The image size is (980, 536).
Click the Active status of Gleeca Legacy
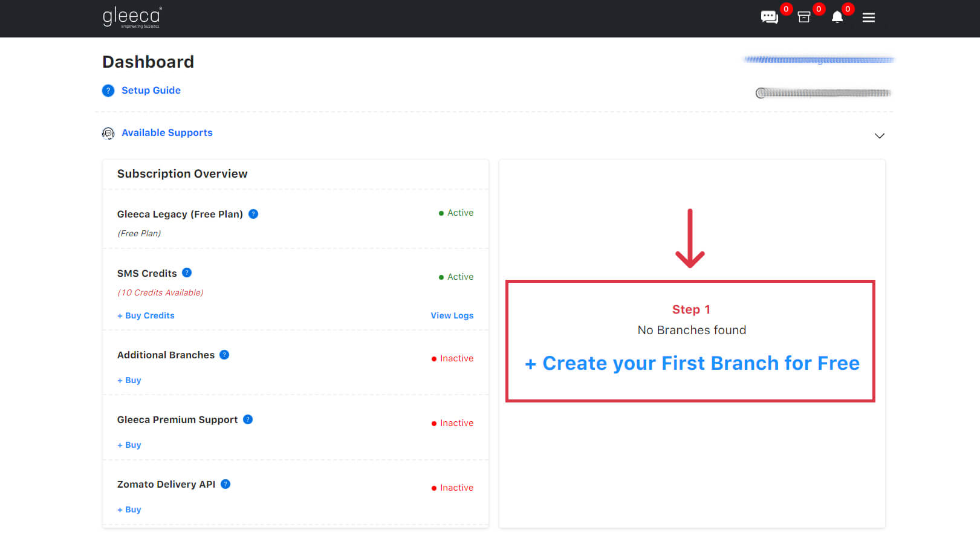(456, 213)
